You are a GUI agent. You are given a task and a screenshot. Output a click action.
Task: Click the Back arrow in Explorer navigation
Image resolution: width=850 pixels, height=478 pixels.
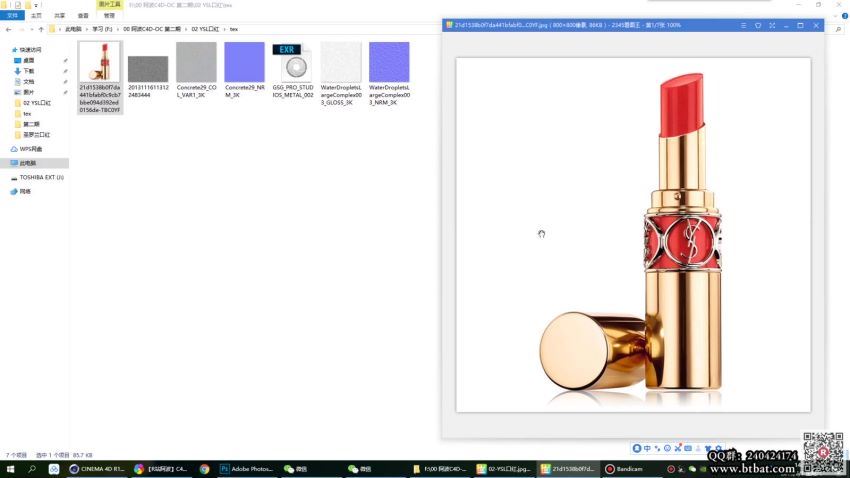(8, 29)
